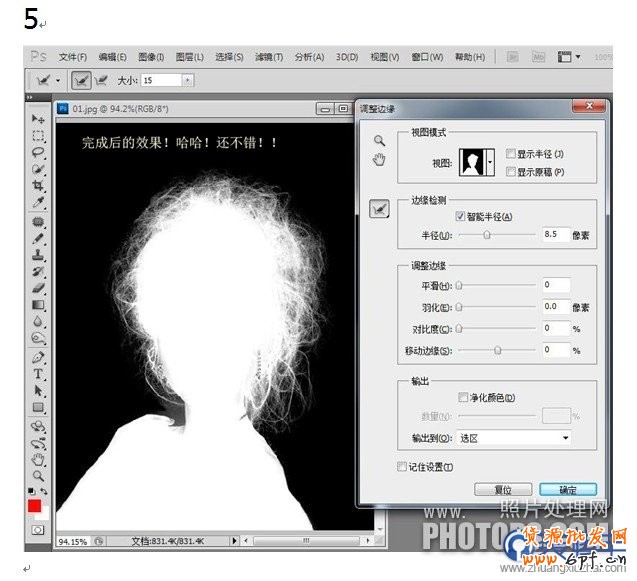The width and height of the screenshot is (637, 581).
Task: Enable the 净化颜色 checkbox
Action: pos(462,398)
